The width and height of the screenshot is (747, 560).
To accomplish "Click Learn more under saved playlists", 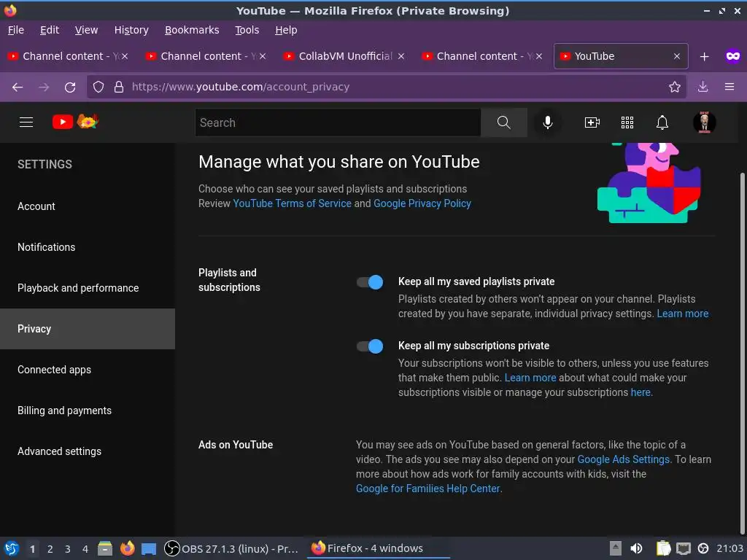I will click(x=682, y=314).
